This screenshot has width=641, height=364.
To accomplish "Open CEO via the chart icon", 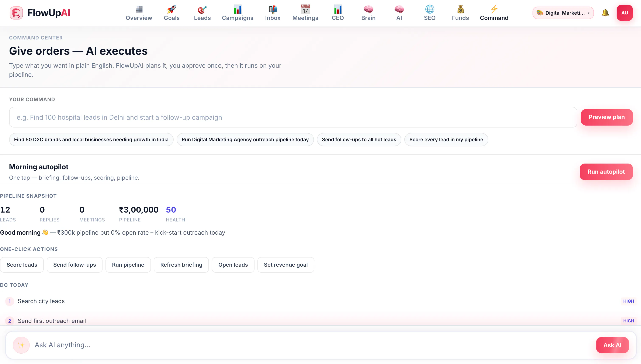I will click(338, 9).
